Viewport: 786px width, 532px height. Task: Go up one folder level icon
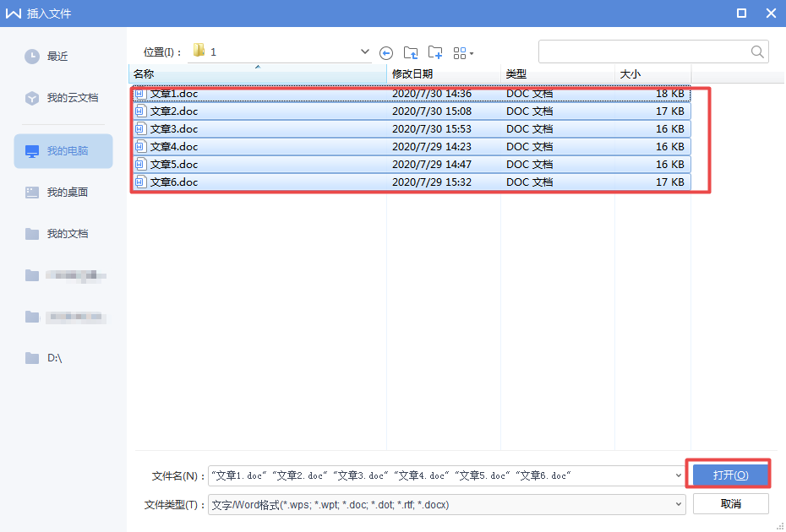pyautogui.click(x=411, y=52)
